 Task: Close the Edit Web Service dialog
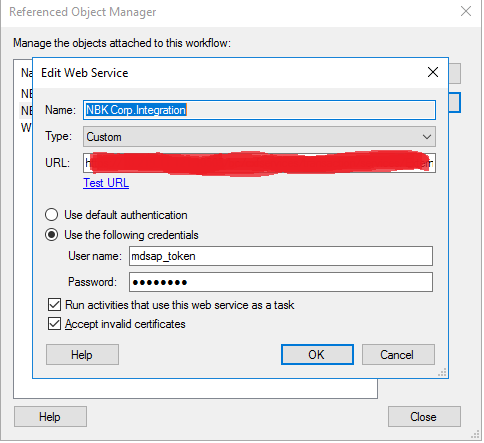tap(433, 72)
